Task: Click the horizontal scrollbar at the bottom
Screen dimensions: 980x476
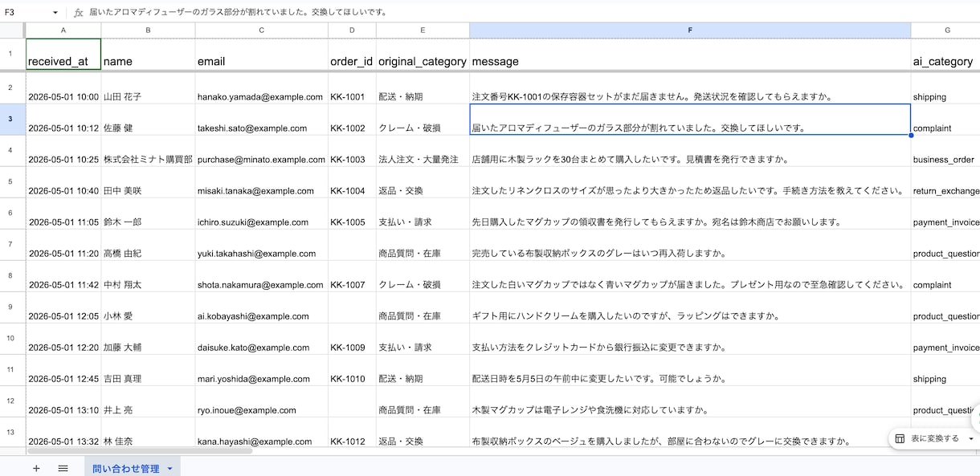Action: pyautogui.click(x=138, y=451)
